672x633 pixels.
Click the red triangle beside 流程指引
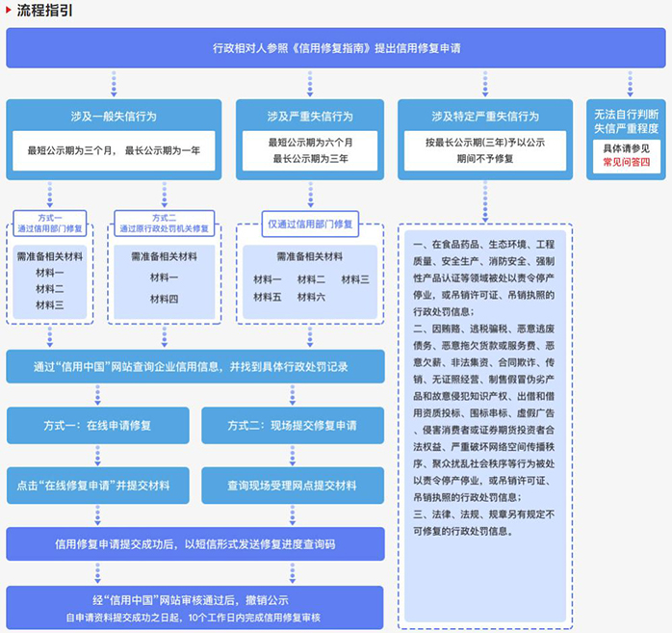pyautogui.click(x=8, y=10)
